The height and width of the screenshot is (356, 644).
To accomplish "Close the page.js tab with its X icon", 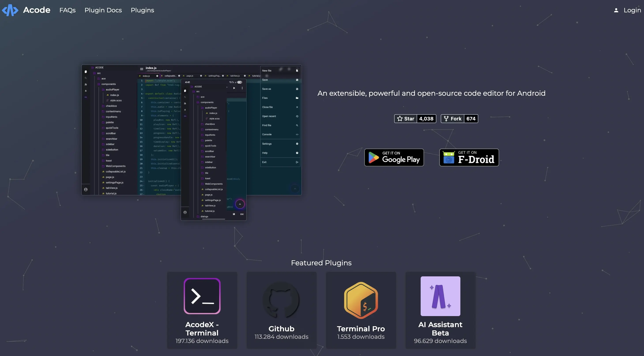I will tap(201, 76).
